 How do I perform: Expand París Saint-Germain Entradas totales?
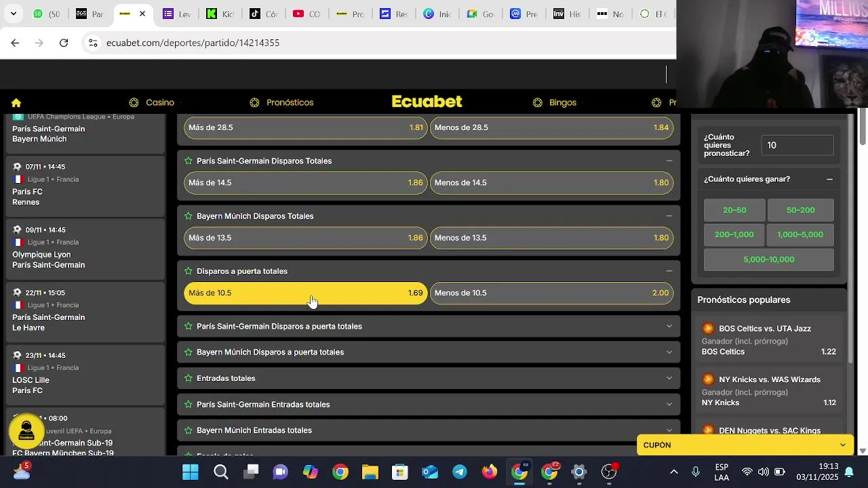click(x=669, y=405)
